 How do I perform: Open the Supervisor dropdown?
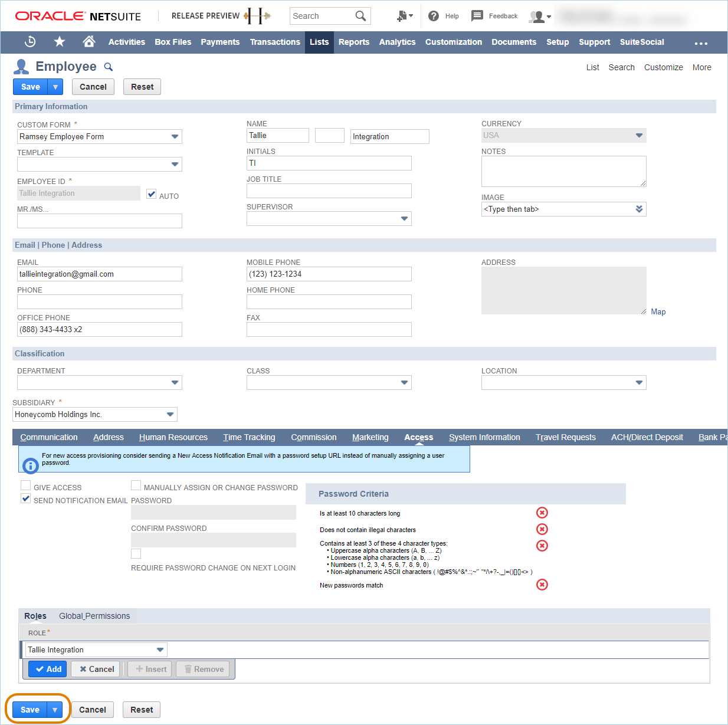404,219
